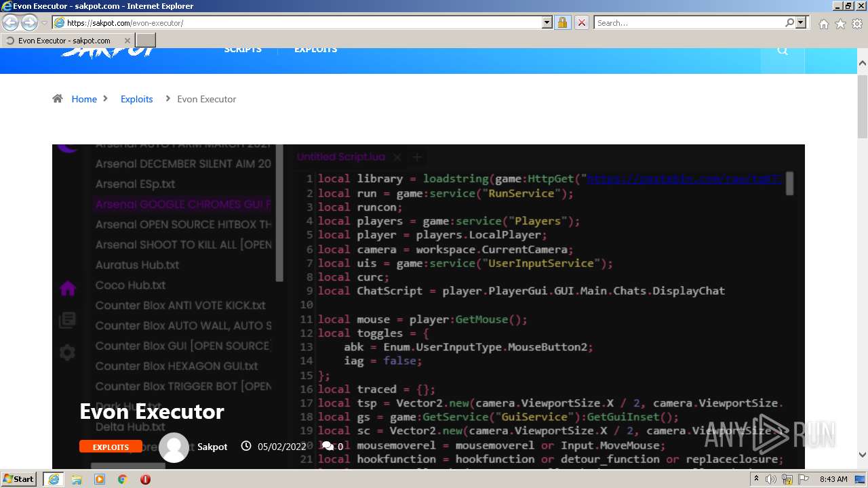Click Exploits breadcrumb link
Image resolution: width=868 pixels, height=488 pixels.
tap(137, 99)
